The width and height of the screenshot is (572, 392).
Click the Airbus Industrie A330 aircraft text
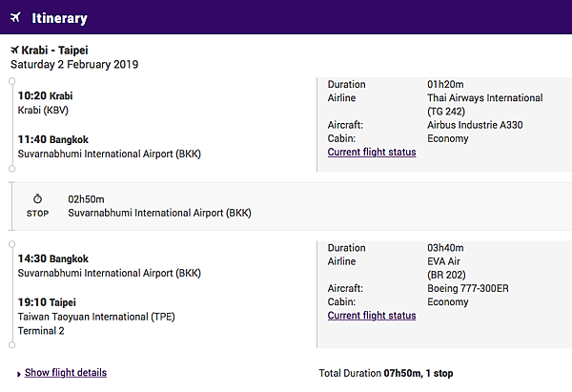point(475,125)
